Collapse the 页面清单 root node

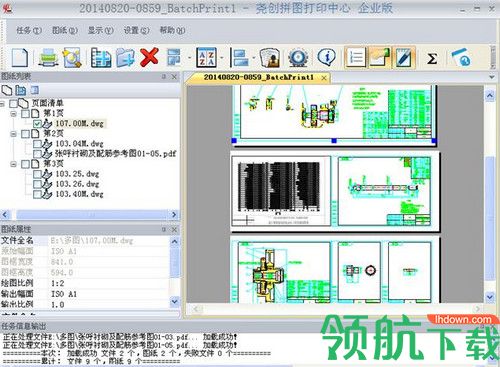[2, 104]
